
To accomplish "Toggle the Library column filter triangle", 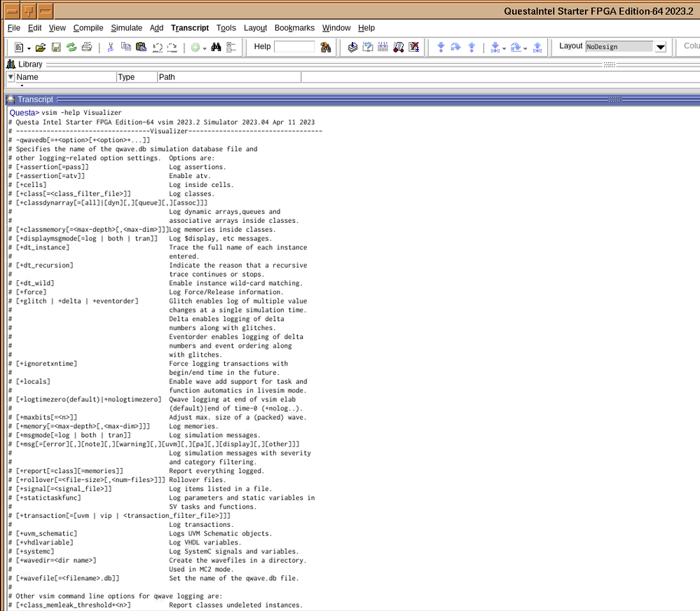I will pos(11,77).
